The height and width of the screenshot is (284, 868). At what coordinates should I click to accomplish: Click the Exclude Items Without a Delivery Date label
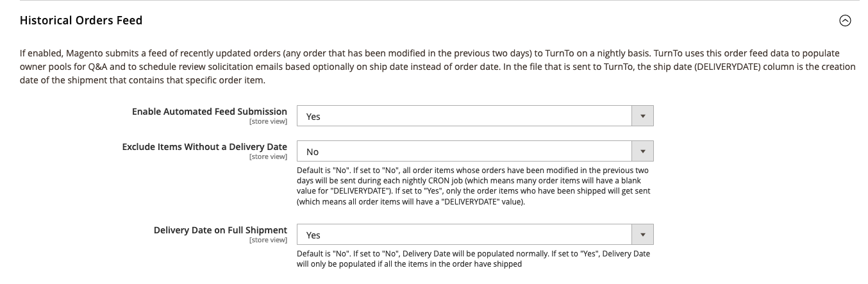tap(204, 146)
